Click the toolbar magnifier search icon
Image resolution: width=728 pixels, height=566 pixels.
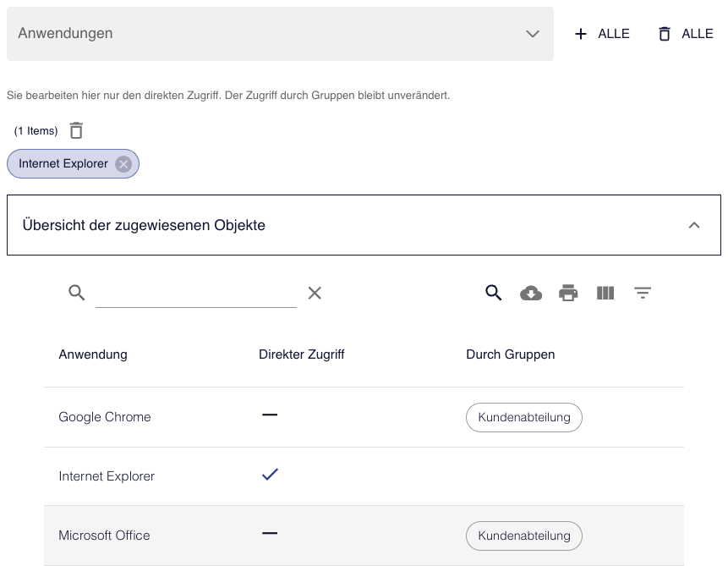tap(493, 294)
